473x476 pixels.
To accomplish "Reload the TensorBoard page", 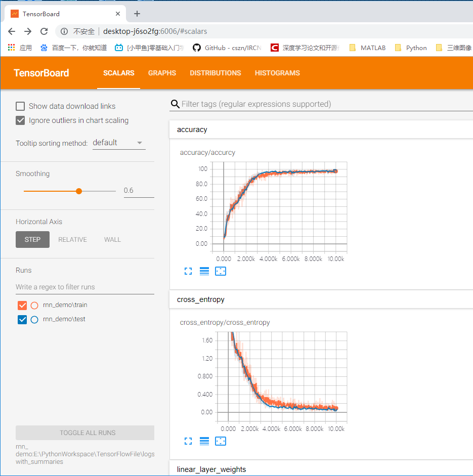I will coord(45,31).
